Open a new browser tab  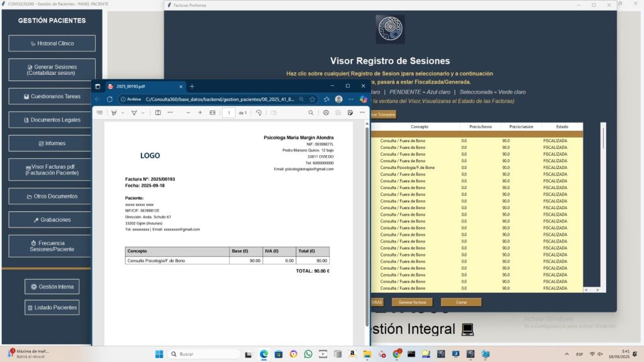tap(192, 86)
